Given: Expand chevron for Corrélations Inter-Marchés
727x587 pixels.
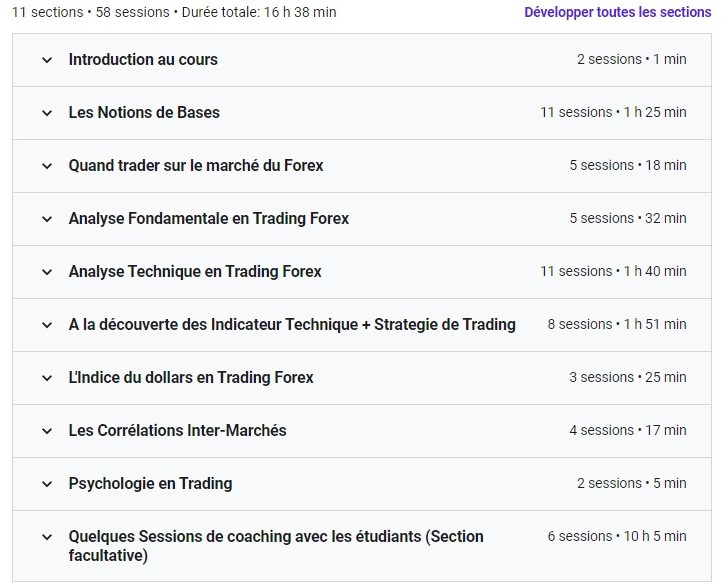Looking at the screenshot, I should 46,431.
